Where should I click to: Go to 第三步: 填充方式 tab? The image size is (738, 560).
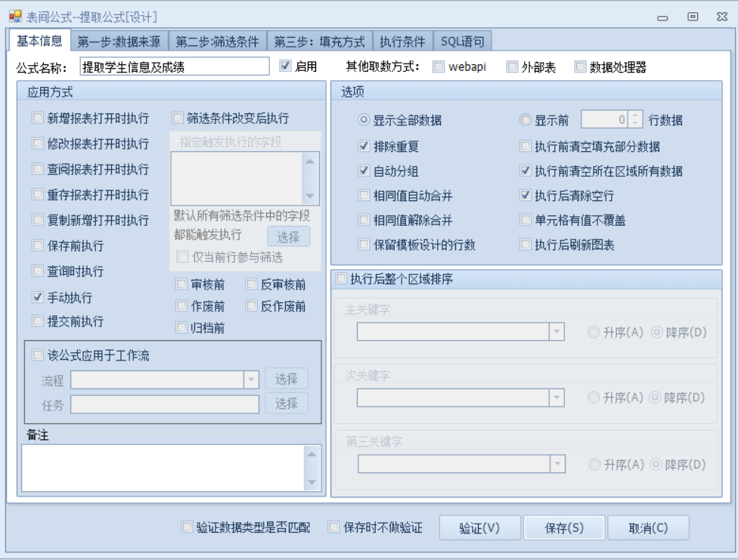[x=319, y=42]
